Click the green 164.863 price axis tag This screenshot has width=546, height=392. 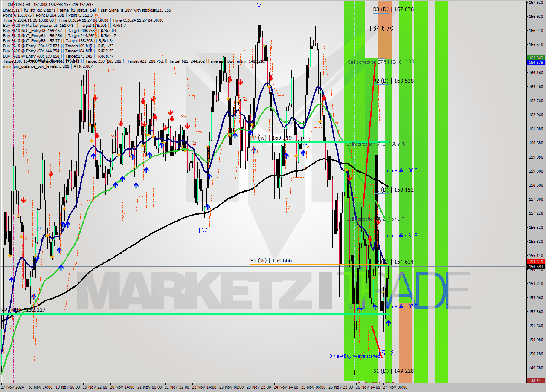pyautogui.click(x=535, y=58)
